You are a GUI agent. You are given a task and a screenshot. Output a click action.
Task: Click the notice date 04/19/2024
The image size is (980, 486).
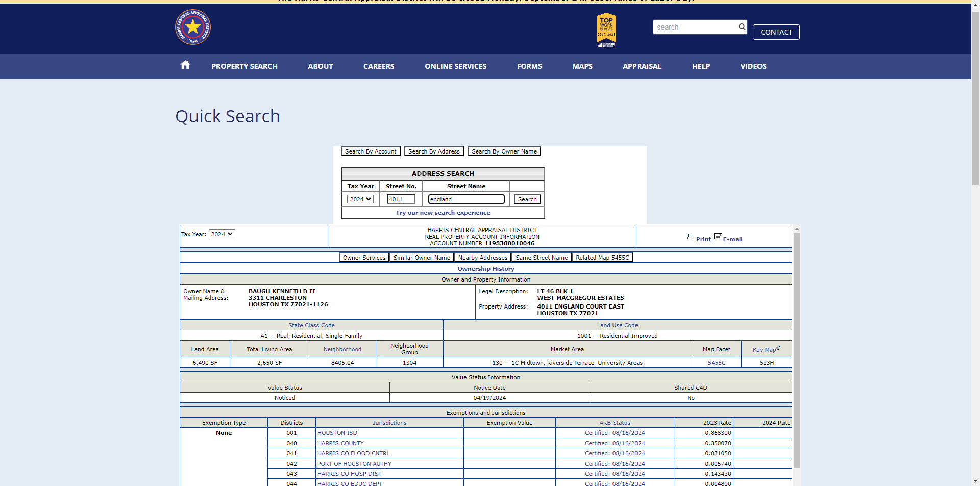(489, 398)
